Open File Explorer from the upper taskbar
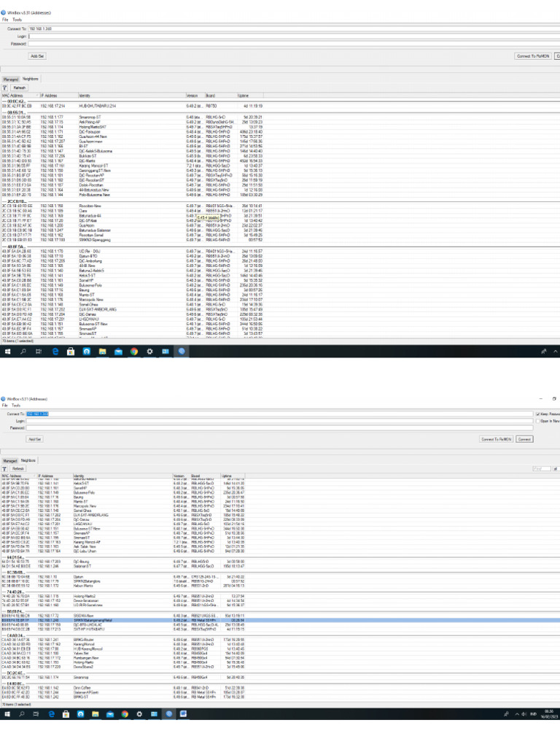 click(102, 352)
